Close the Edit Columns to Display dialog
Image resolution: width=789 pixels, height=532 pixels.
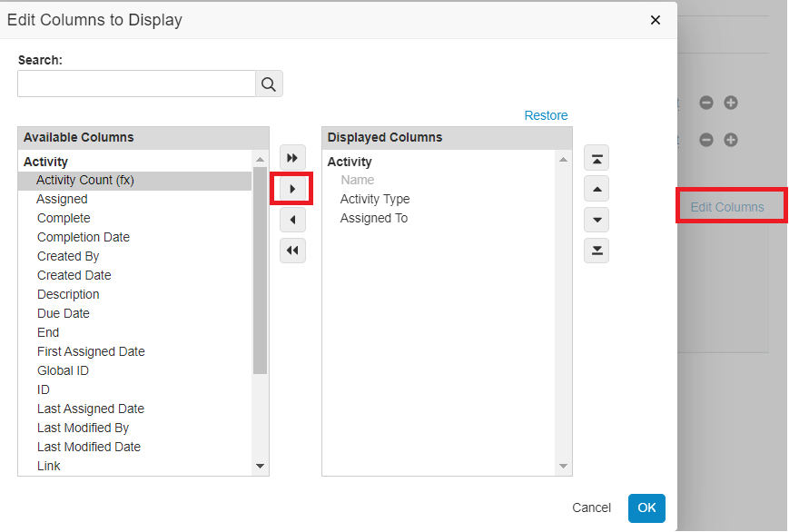(x=656, y=20)
